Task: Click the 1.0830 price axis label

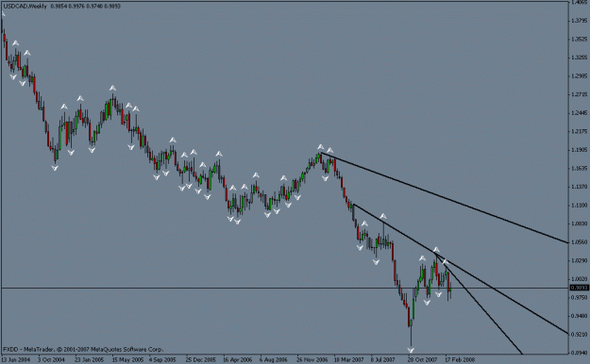Action: 579,223
